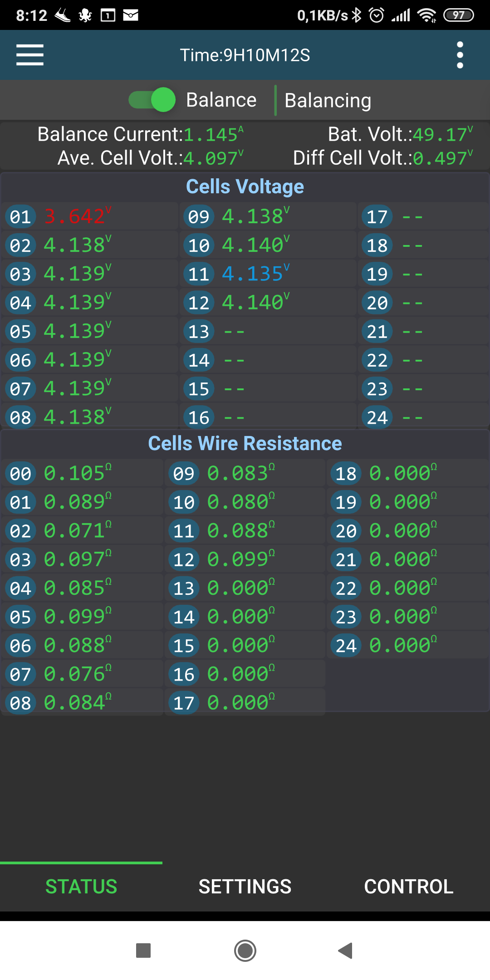Image resolution: width=490 pixels, height=980 pixels.
Task: Tap the battery 97 indicator
Action: [459, 15]
